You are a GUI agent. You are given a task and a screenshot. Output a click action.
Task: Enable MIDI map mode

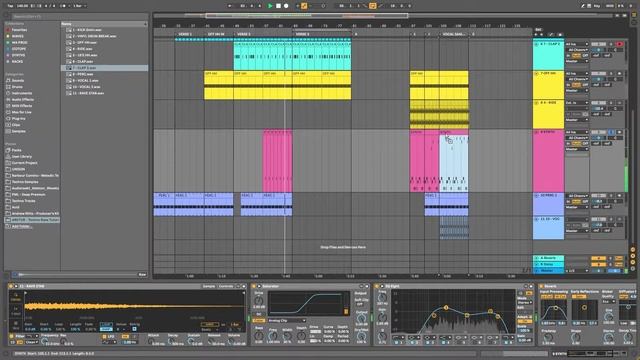coord(610,6)
